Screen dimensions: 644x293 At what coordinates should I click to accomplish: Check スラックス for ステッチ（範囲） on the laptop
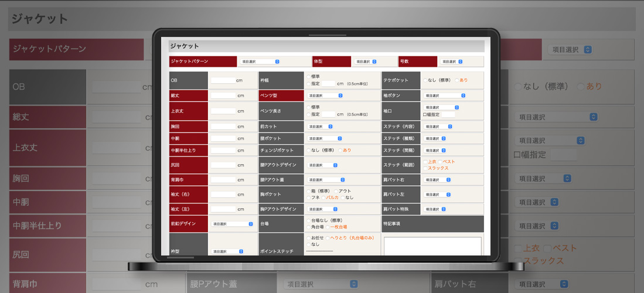(425, 169)
